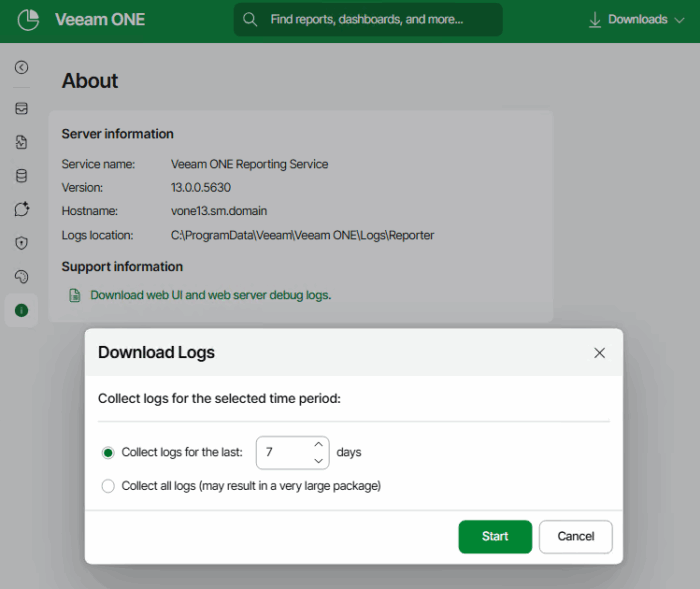Viewport: 700px width, 589px height.
Task: Focus the Find reports search field
Action: coord(368,20)
